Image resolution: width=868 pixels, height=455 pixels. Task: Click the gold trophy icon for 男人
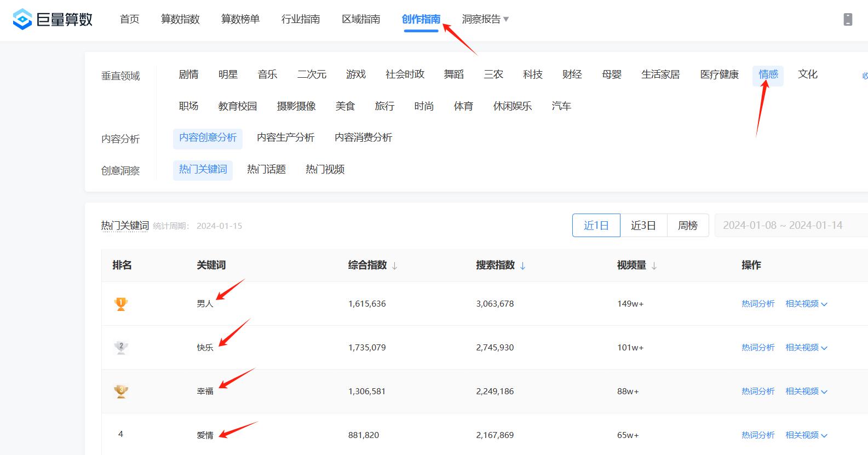tap(121, 304)
